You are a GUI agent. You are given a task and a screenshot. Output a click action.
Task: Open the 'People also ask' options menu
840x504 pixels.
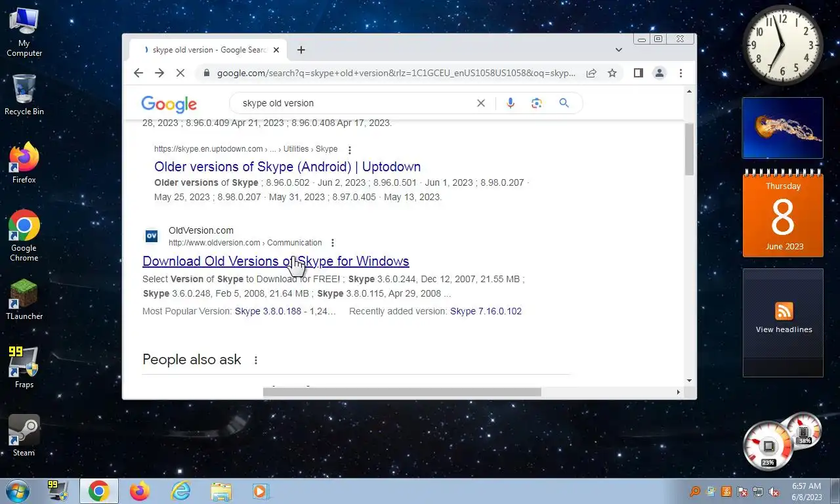click(256, 360)
